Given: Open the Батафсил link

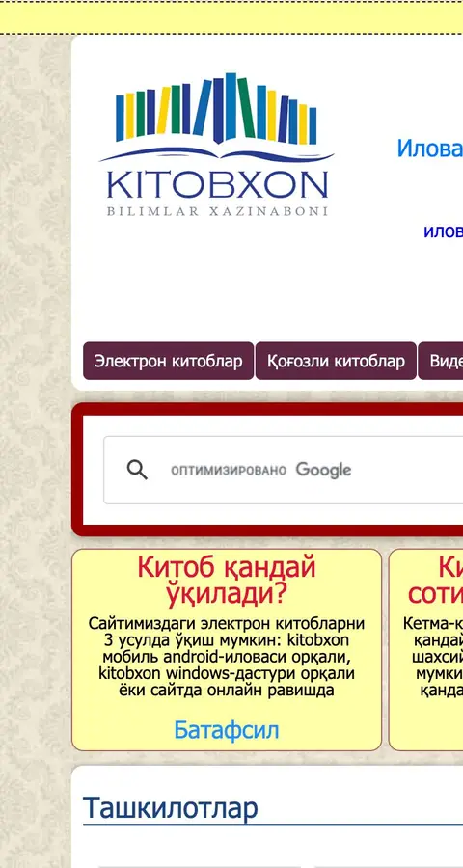Looking at the screenshot, I should [226, 730].
